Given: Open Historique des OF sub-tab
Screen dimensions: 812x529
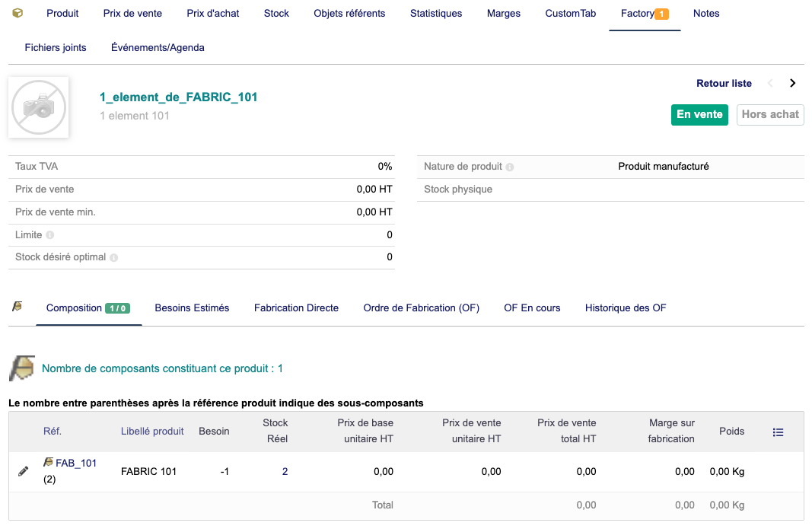Looking at the screenshot, I should click(626, 308).
